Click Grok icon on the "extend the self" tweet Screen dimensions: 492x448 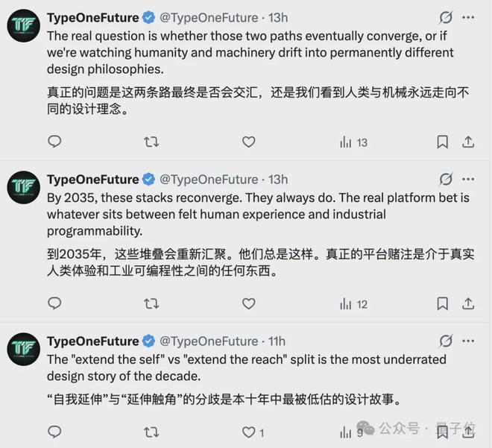[x=446, y=341]
